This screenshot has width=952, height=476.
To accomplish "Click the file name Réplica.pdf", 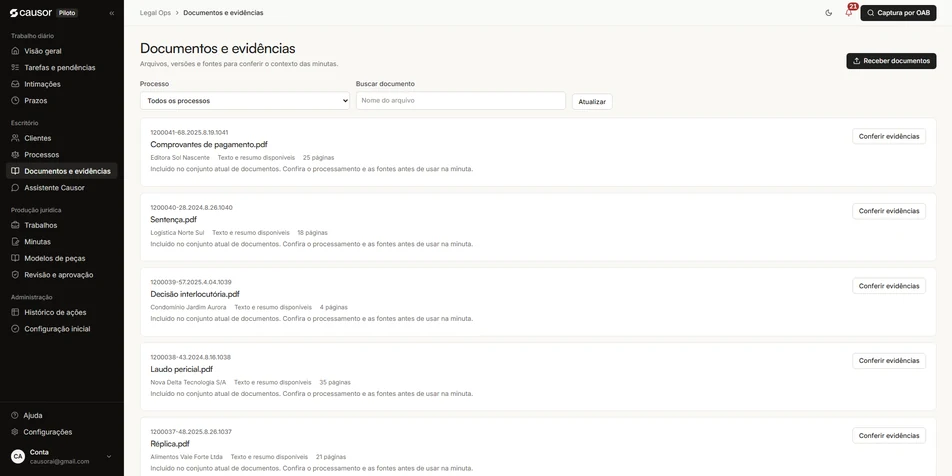I will (x=170, y=444).
